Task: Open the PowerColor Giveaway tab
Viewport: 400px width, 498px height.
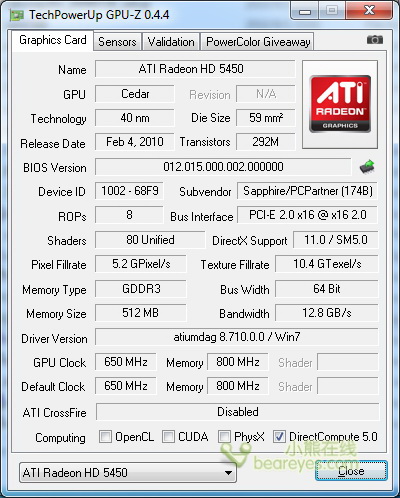Action: pos(258,42)
